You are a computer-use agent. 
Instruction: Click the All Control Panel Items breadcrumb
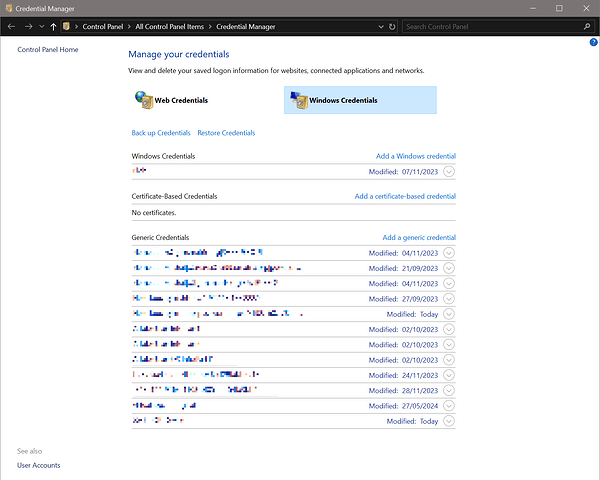[170, 27]
